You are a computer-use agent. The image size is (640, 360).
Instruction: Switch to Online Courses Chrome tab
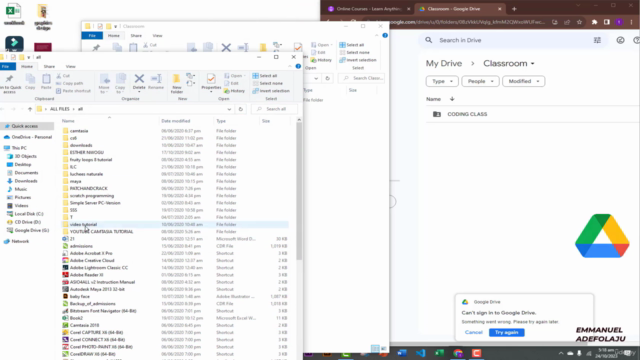point(368,9)
